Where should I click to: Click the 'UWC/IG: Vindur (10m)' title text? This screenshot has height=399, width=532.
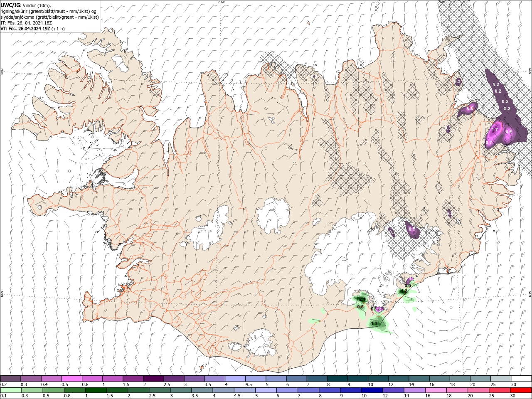(26, 5)
